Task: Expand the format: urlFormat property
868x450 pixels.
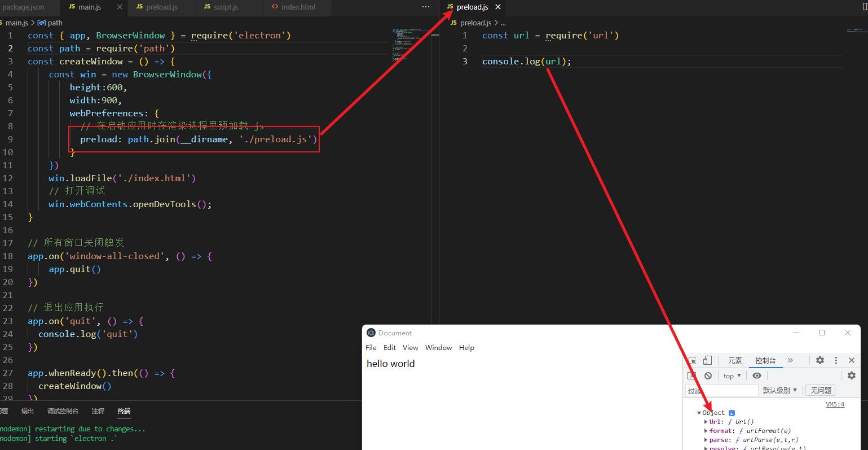Action: point(706,431)
